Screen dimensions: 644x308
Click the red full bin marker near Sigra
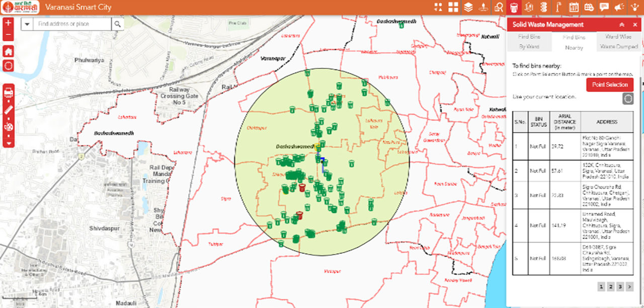(302, 188)
